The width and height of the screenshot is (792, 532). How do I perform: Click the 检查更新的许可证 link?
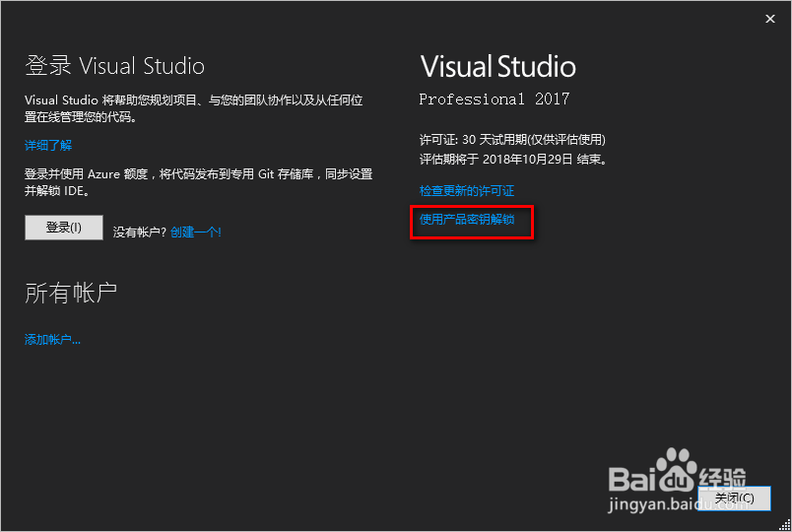coord(467,190)
